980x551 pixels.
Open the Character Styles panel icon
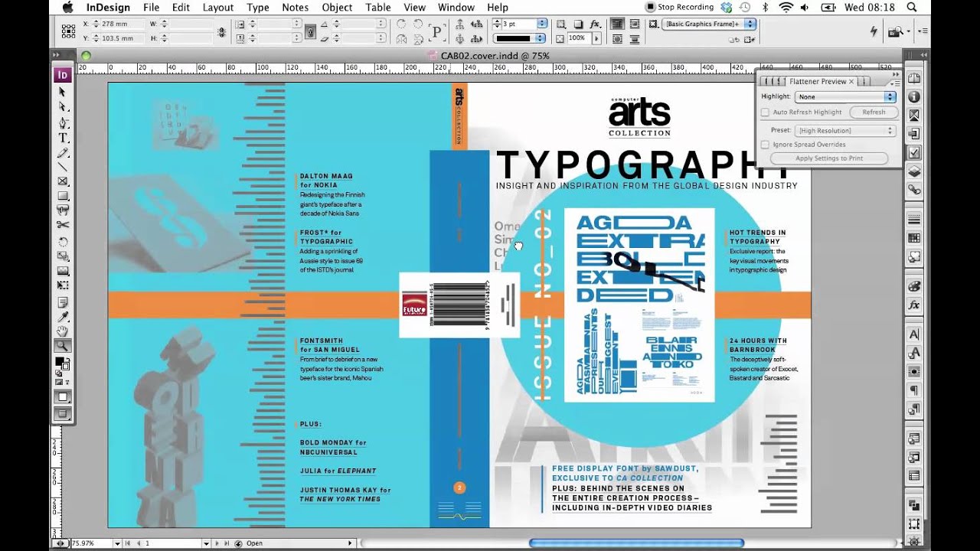click(913, 352)
